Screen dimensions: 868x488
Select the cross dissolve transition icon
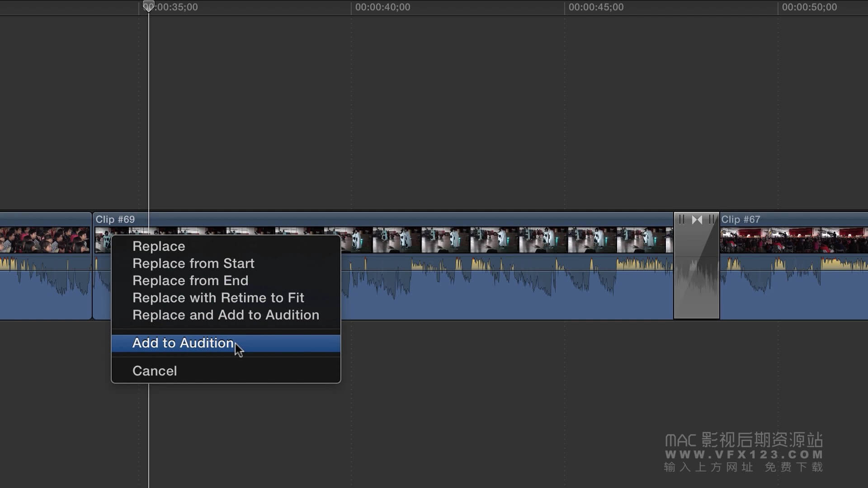pos(697,220)
